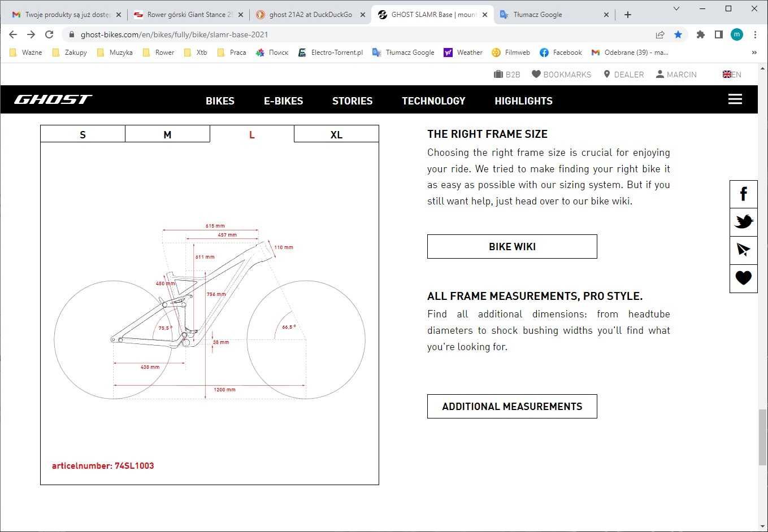This screenshot has height=532, width=768.
Task: Open Bookmarks in the site header
Action: [561, 74]
